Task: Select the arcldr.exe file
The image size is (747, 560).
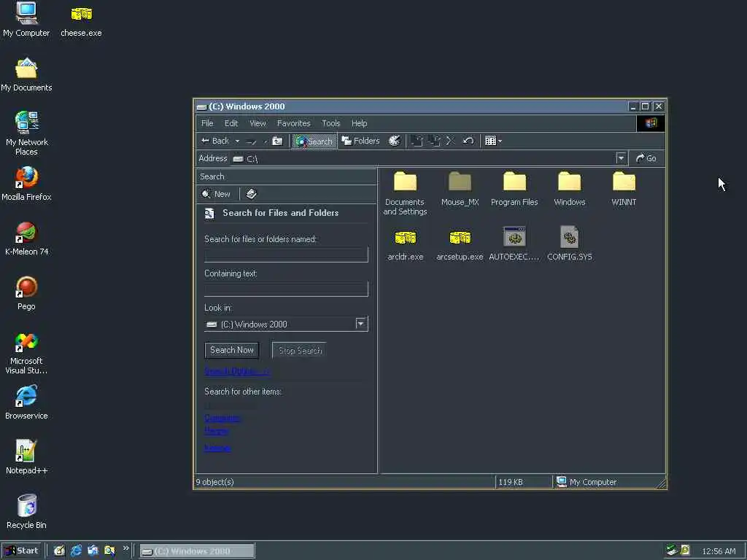Action: point(405,244)
